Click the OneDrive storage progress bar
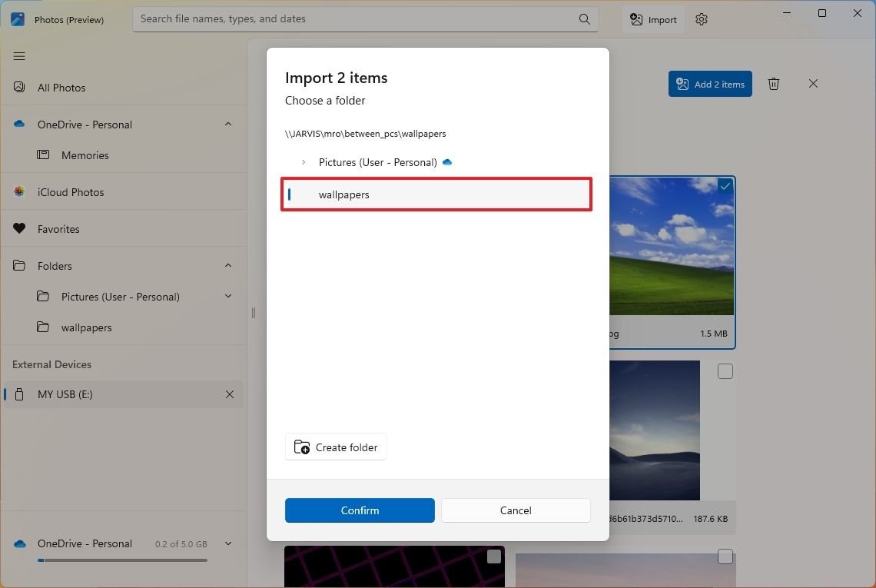Viewport: 876px width, 588px height. pyautogui.click(x=122, y=560)
